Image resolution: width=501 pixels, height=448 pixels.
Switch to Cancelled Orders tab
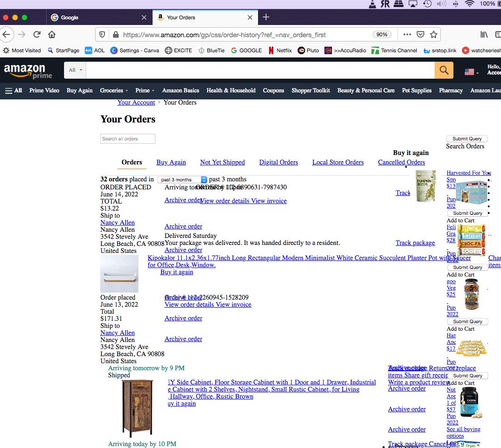tap(401, 163)
